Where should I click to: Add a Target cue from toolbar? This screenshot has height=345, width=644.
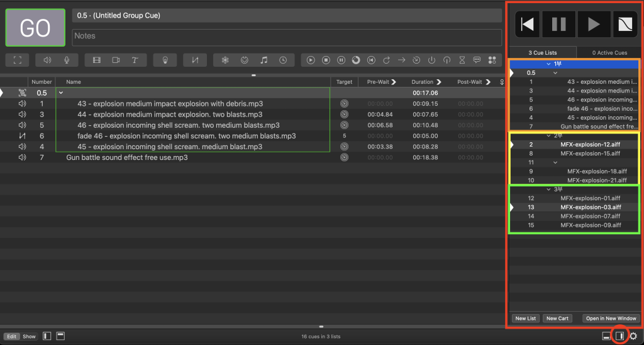click(416, 60)
